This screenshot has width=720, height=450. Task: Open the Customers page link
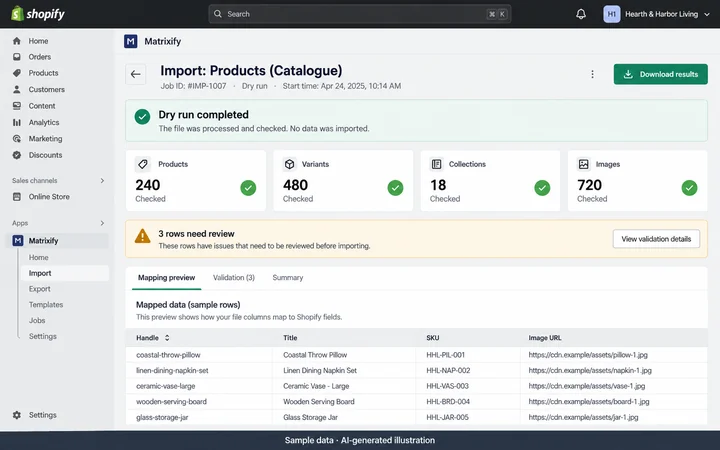pos(46,90)
